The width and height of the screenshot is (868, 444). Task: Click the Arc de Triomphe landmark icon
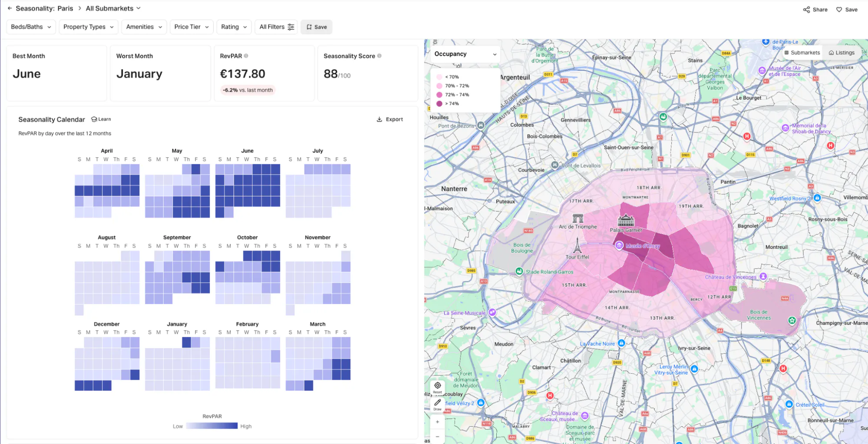point(578,218)
